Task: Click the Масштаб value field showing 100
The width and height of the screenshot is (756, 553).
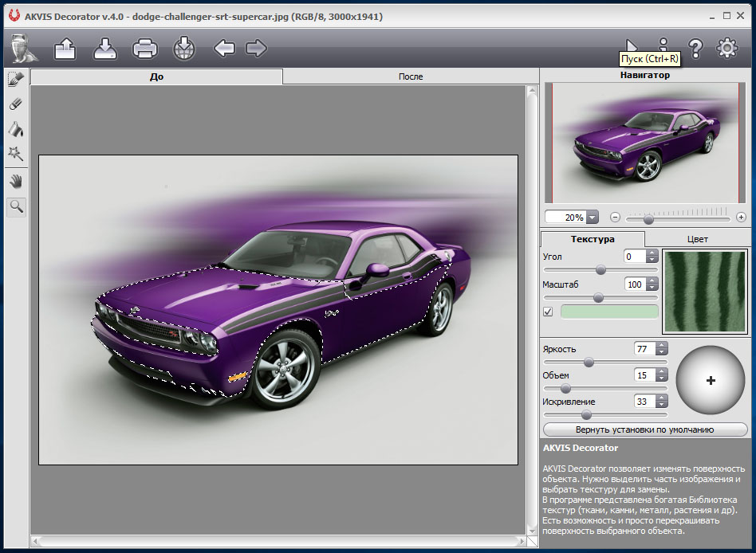Action: [635, 284]
